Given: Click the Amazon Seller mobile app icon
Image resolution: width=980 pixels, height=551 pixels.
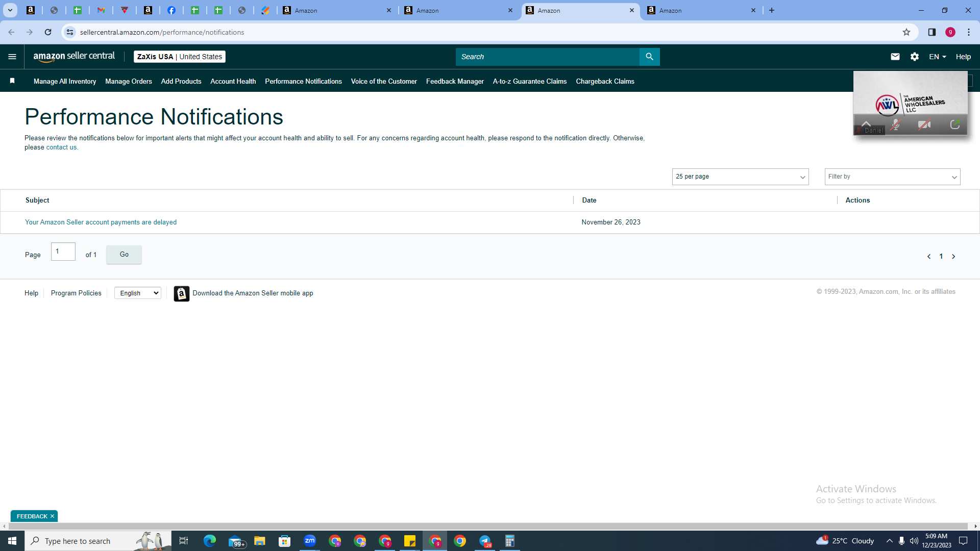Looking at the screenshot, I should [x=182, y=293].
